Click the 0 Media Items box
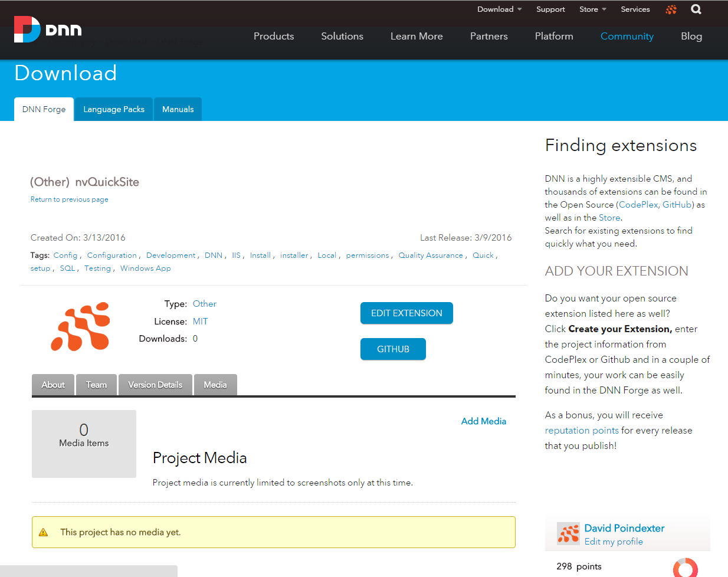The image size is (728, 577). click(84, 444)
